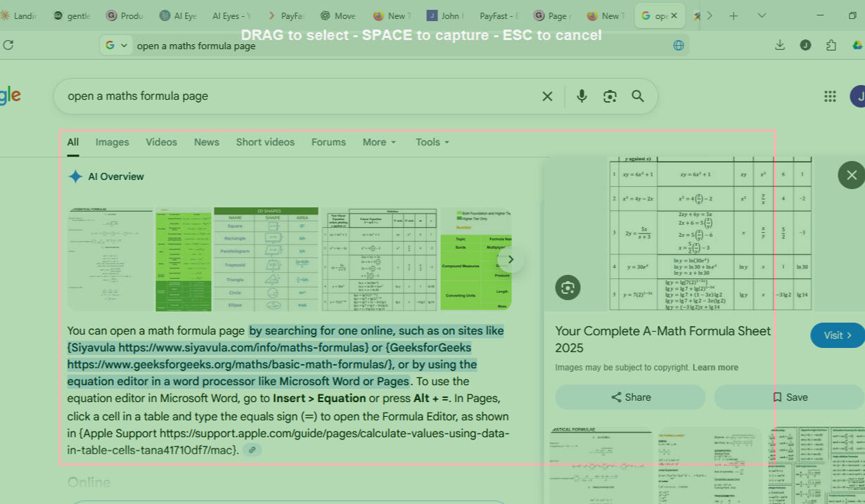This screenshot has width=865, height=504.
Task: Close the image preview panel
Action: pyautogui.click(x=851, y=175)
